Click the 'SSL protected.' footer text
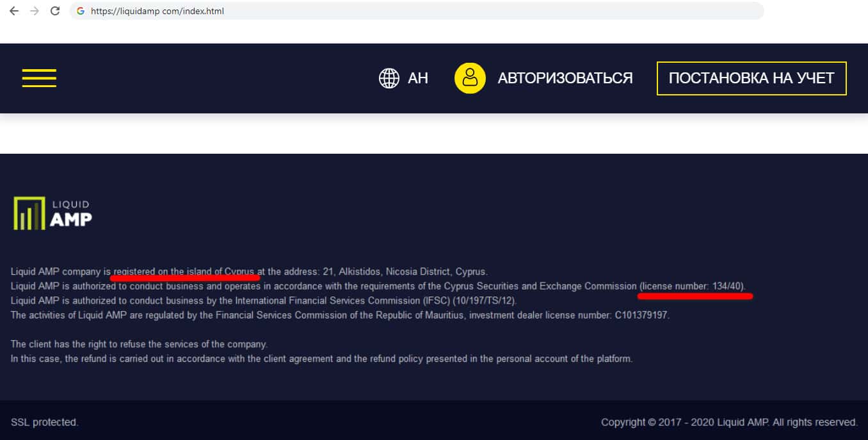The height and width of the screenshot is (440, 868). click(44, 422)
